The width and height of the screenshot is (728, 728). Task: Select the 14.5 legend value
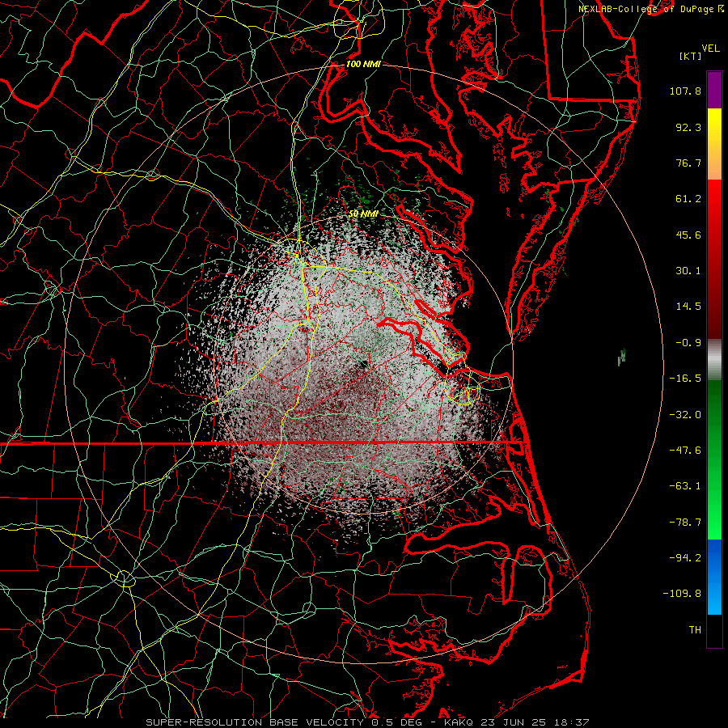[x=688, y=307]
